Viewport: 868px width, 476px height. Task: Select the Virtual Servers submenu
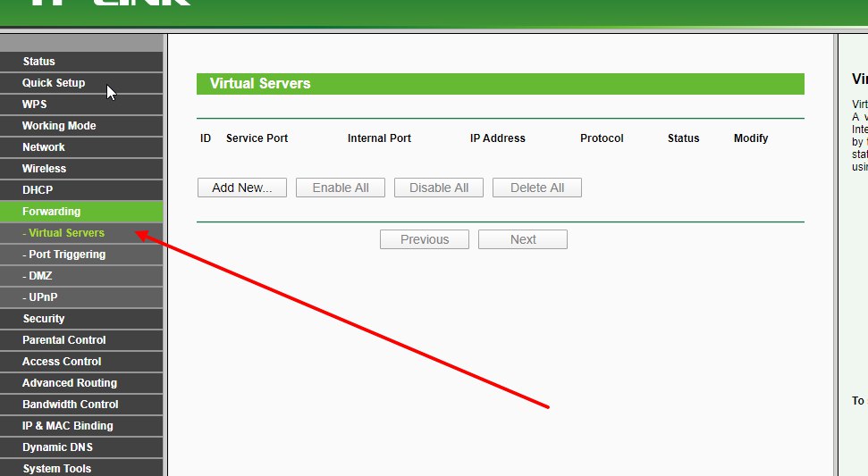tap(81, 233)
